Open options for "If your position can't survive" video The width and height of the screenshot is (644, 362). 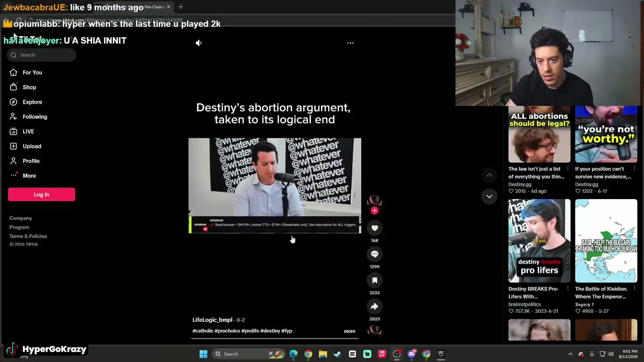click(x=634, y=168)
